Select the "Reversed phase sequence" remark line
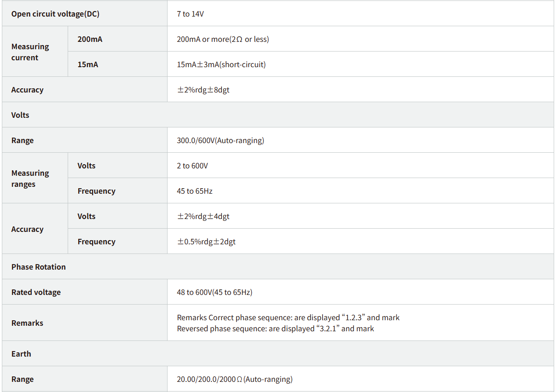 pyautogui.click(x=275, y=329)
